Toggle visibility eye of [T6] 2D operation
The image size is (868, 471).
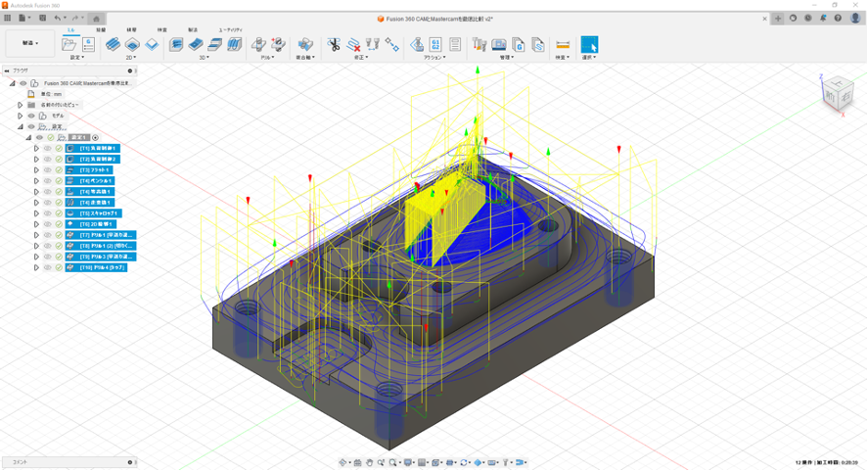48,224
